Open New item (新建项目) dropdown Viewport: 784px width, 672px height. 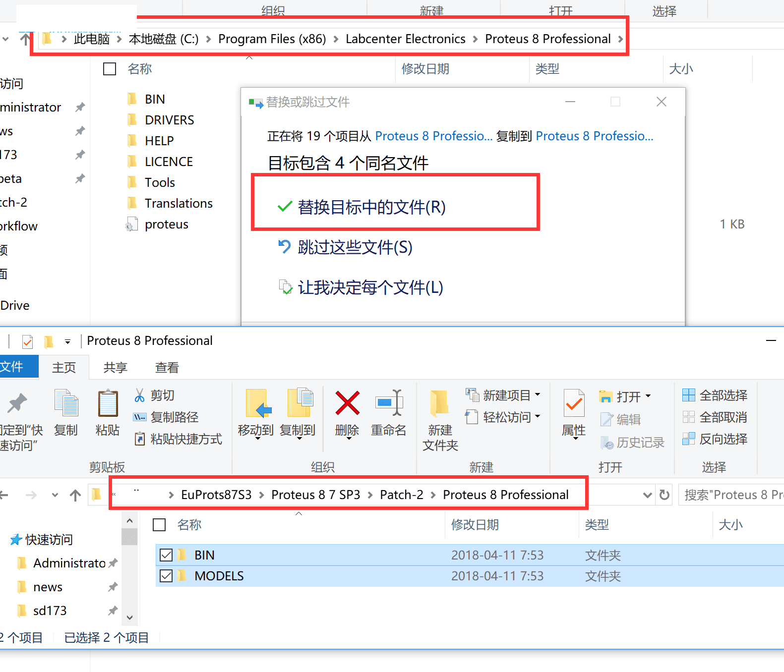pos(503,395)
